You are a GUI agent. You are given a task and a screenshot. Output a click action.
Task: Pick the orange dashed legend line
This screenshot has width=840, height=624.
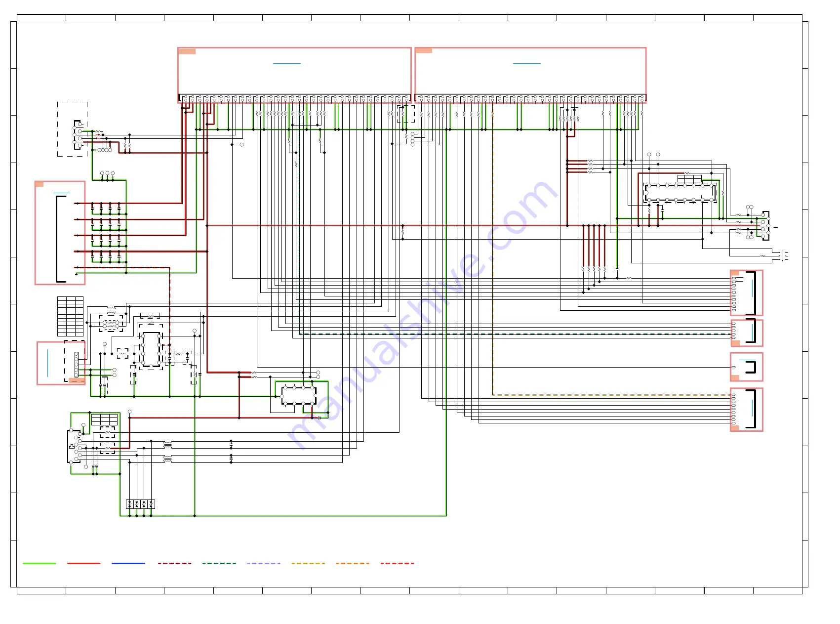(353, 563)
